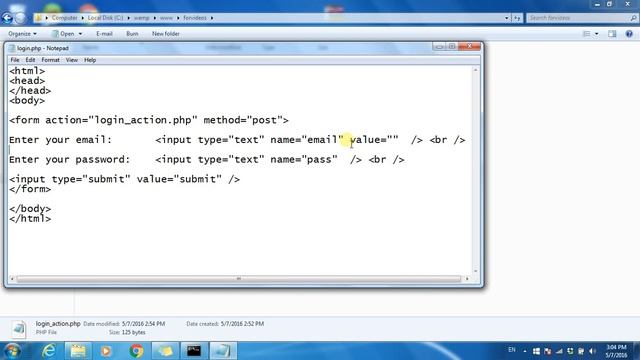Click Notepad horizontal scrollbar right arrow
Image resolution: width=640 pixels, height=360 pixels.
click(x=467, y=279)
